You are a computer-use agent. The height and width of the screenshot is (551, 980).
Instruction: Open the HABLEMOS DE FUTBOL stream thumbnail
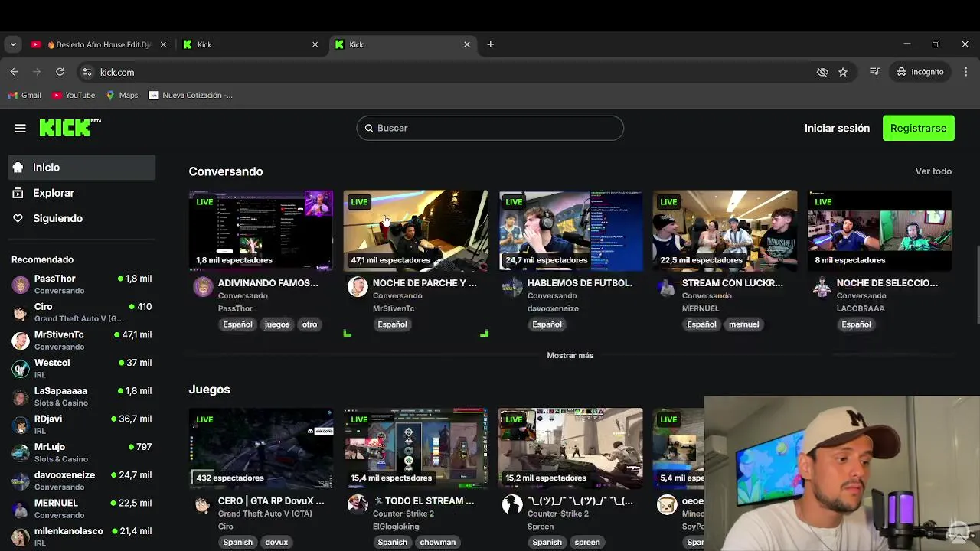570,230
